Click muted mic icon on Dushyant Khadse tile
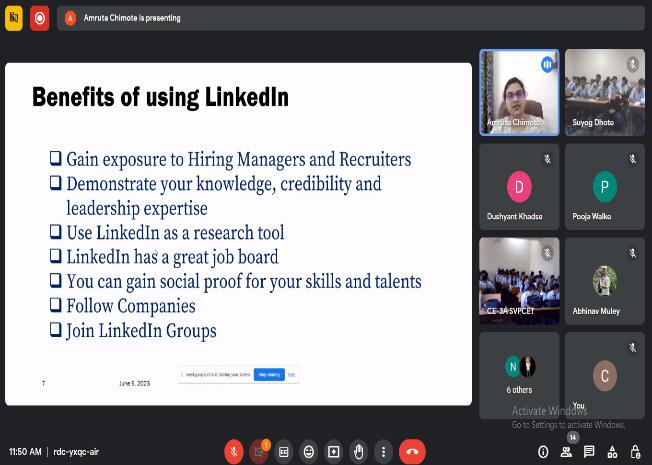This screenshot has height=465, width=652. coord(547,159)
